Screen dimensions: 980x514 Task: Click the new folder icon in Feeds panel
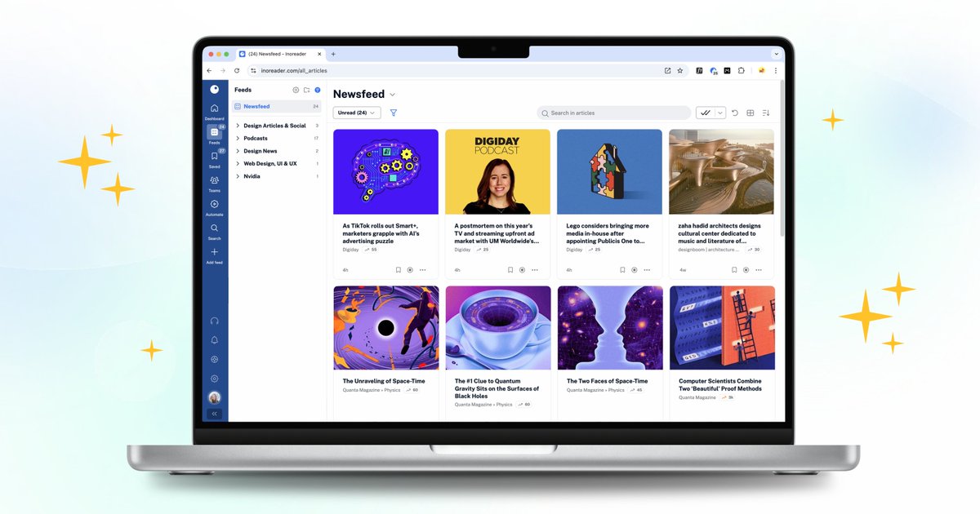click(x=306, y=90)
